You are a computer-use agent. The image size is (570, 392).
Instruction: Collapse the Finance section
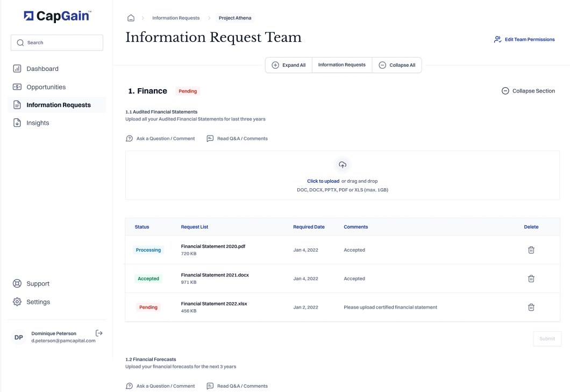528,91
